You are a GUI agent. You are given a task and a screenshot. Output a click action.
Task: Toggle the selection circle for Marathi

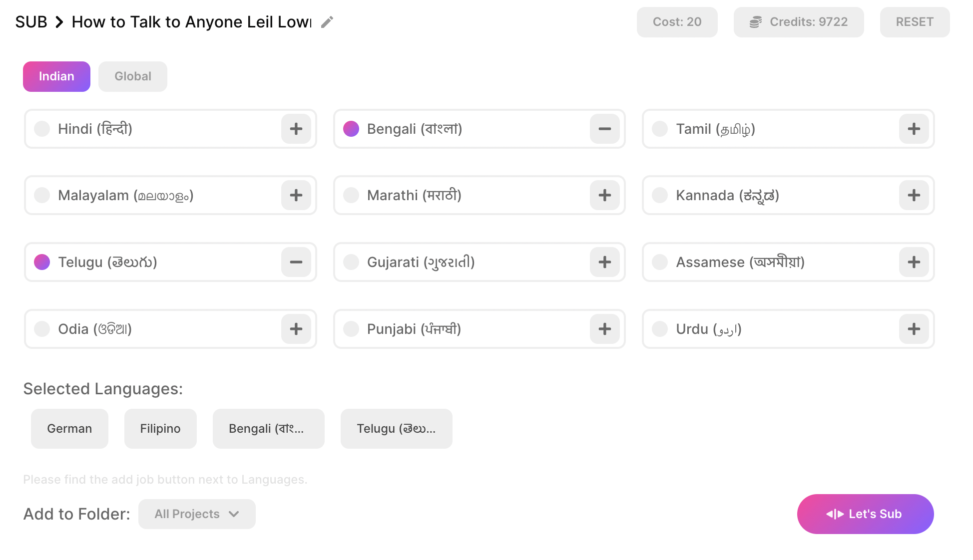tap(351, 195)
